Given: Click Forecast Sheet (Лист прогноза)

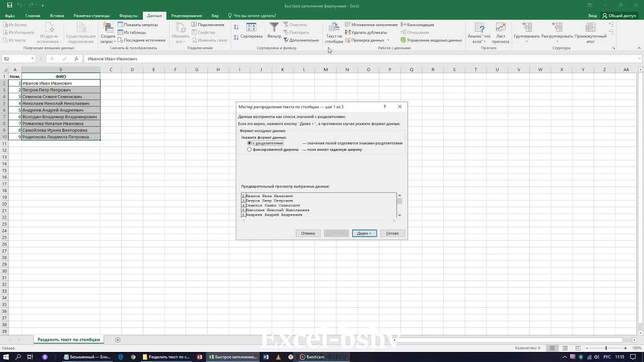Looking at the screenshot, I should tap(501, 33).
